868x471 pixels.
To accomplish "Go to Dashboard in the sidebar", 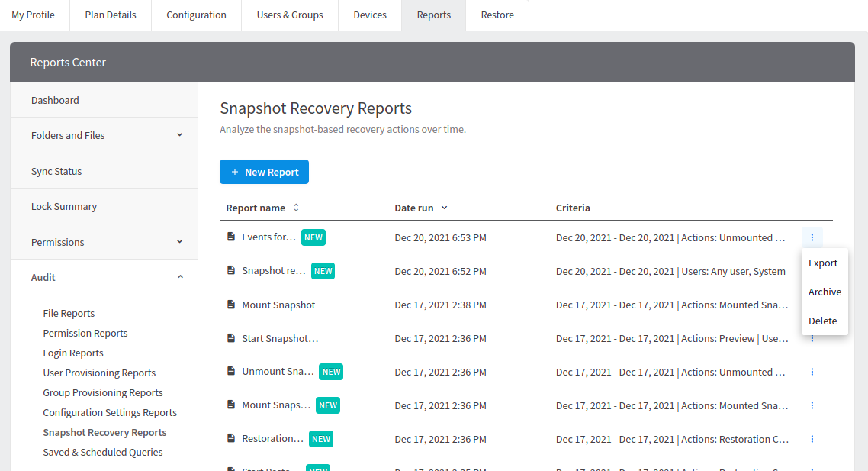I will point(55,100).
